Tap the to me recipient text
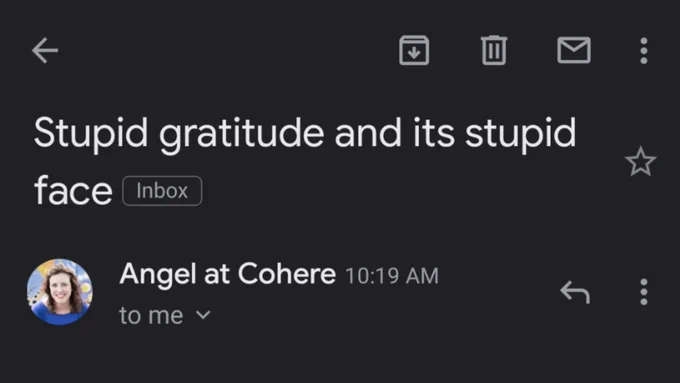 (151, 315)
